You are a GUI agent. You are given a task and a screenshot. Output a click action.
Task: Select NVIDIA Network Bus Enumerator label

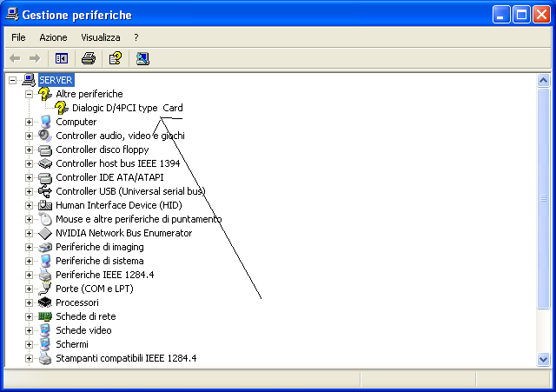pos(123,233)
